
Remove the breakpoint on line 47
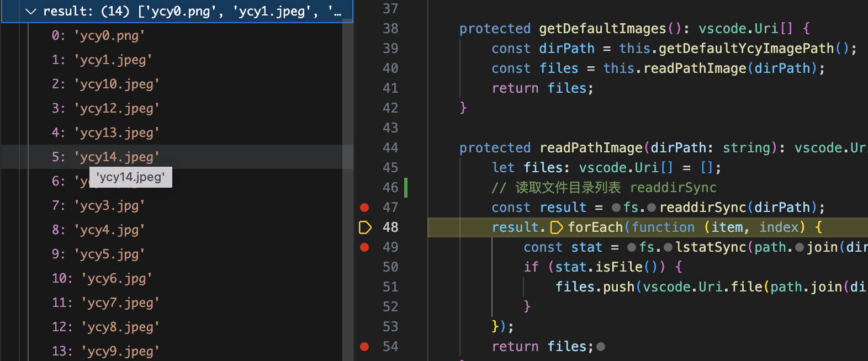coord(364,208)
